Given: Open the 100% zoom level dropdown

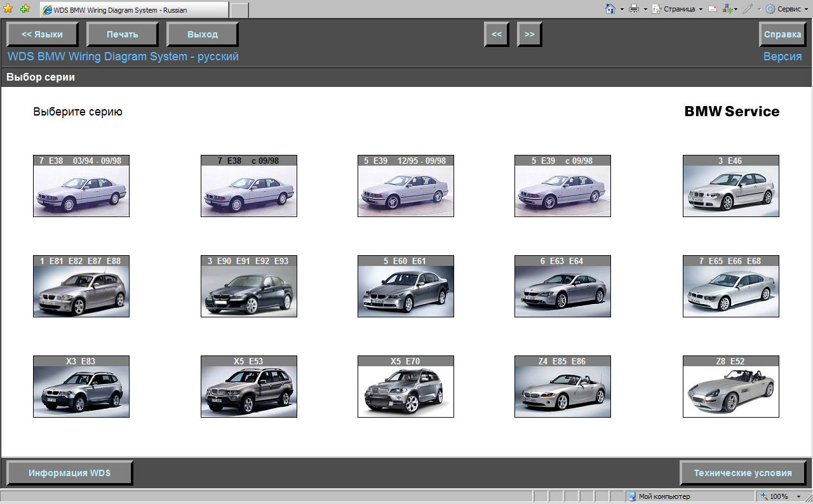Looking at the screenshot, I should tap(798, 496).
